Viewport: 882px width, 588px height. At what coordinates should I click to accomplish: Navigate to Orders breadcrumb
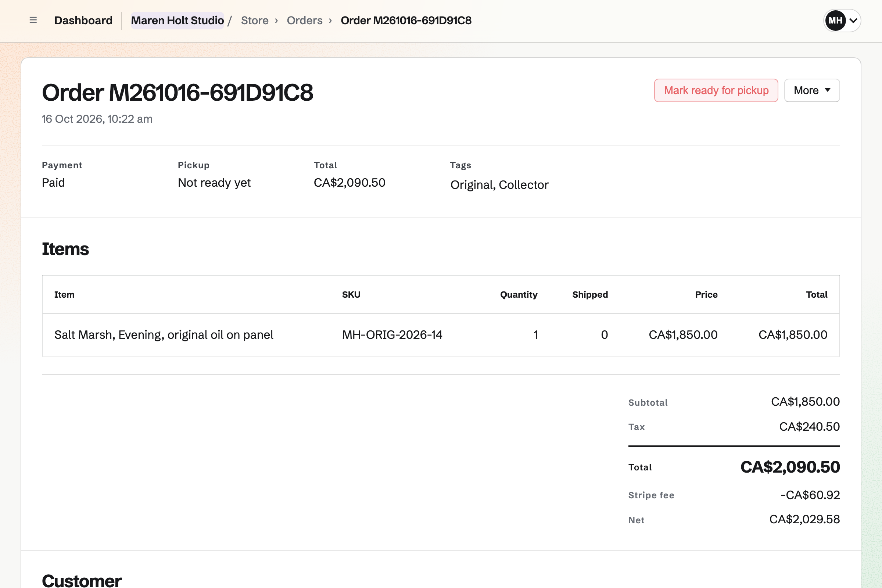pyautogui.click(x=305, y=20)
